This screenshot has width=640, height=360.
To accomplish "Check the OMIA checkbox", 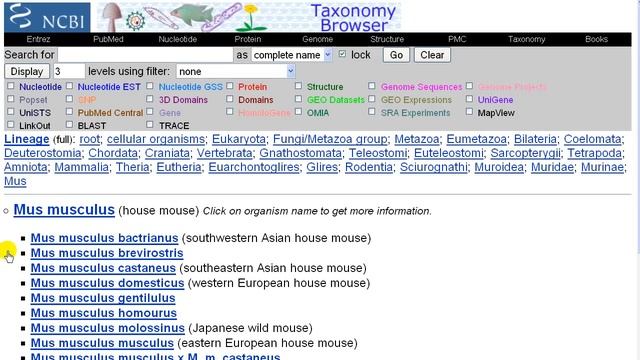I will [298, 111].
